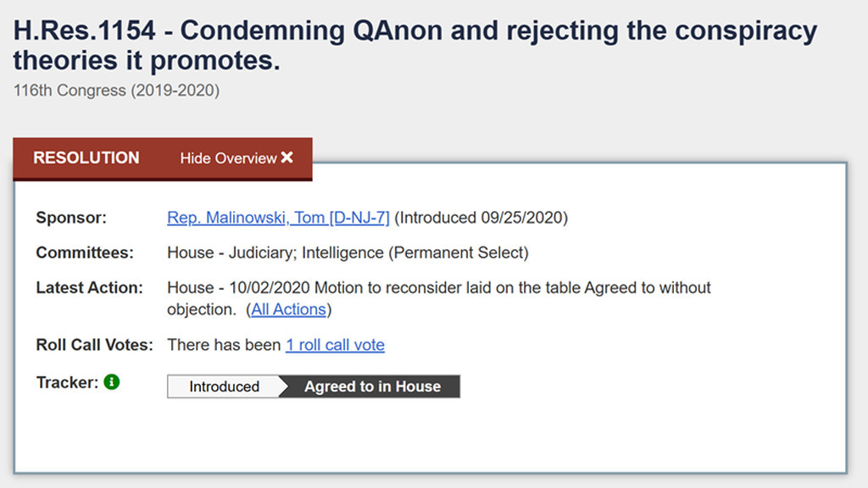Click the Sponsor: field label
This screenshot has width=868, height=488.
coord(71,218)
